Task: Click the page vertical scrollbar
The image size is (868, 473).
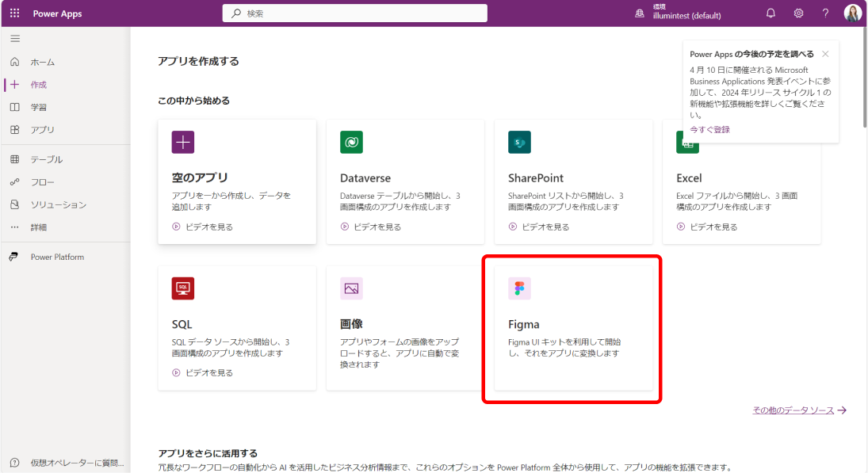Action: 865,78
